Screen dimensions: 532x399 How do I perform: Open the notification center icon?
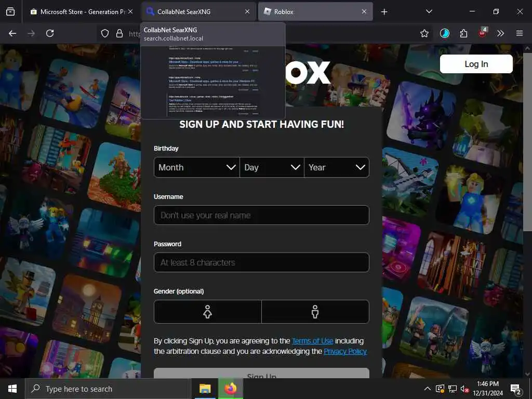pos(515,389)
